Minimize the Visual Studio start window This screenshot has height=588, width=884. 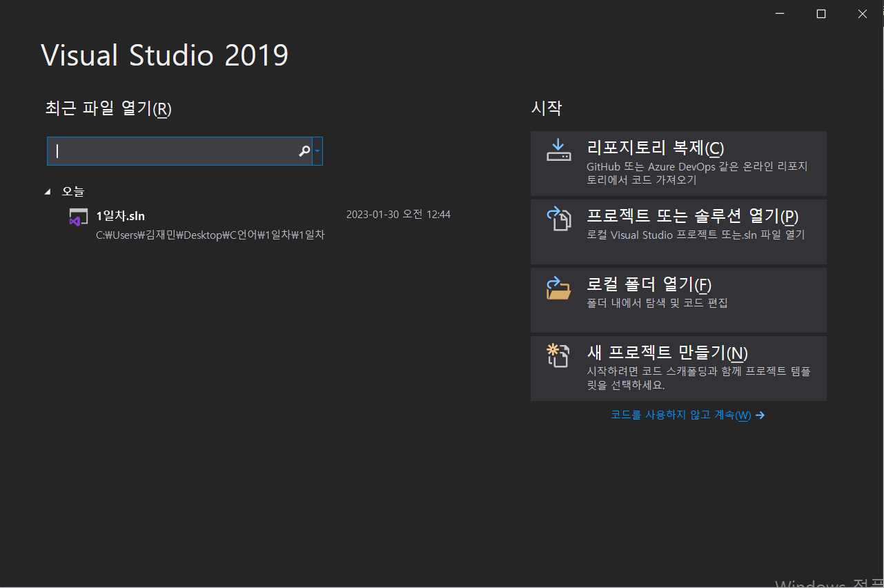(x=780, y=14)
